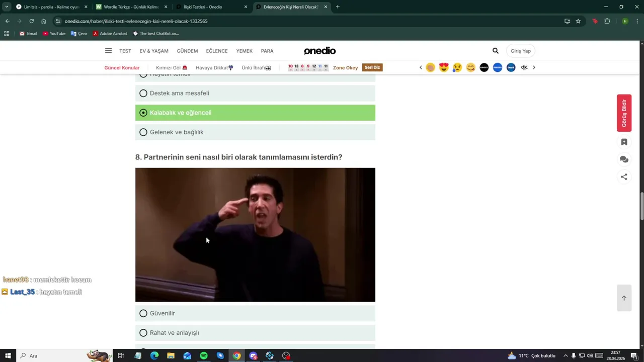The width and height of the screenshot is (644, 362).
Task: Select the 'Destek ama mesafeli' option
Action: coord(255,93)
